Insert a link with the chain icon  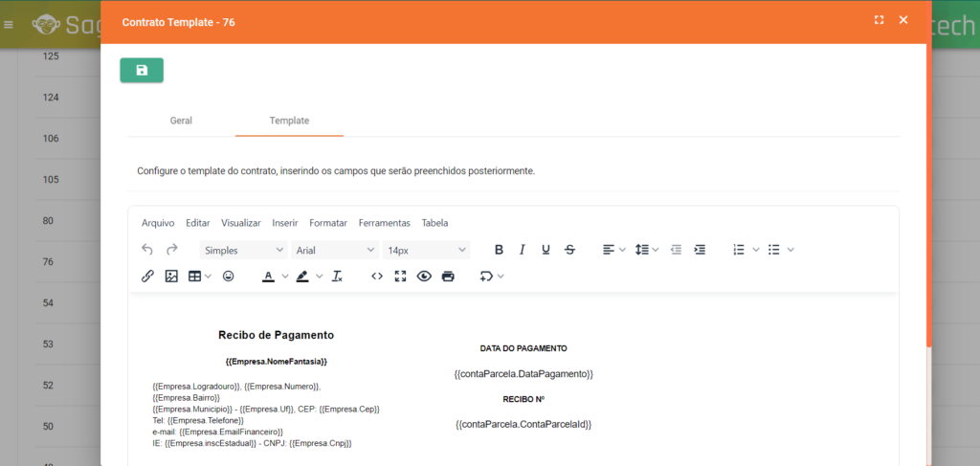147,277
